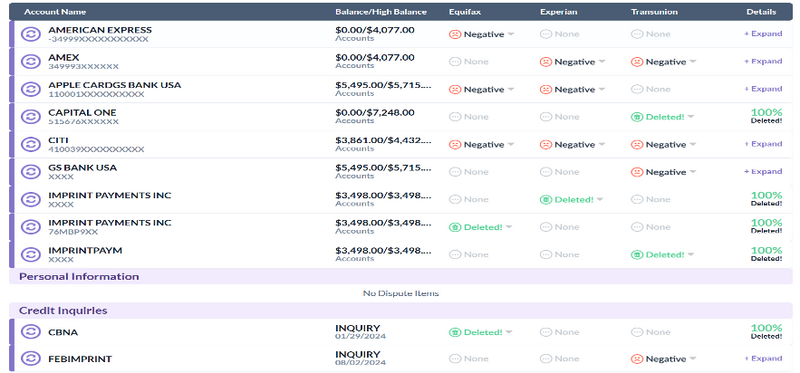Expand details for CITI
This screenshot has height=373, width=800.
click(763, 144)
